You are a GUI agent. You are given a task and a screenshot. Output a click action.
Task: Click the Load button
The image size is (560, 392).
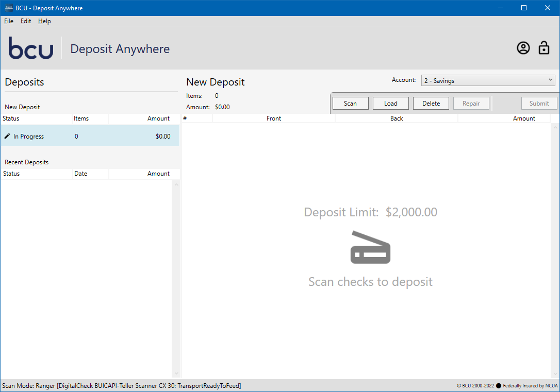pyautogui.click(x=391, y=104)
